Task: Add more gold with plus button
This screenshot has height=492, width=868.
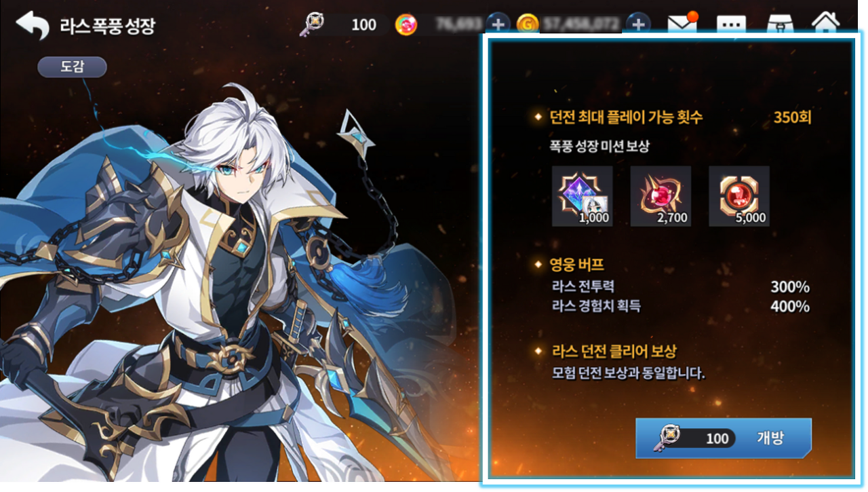Action: (x=638, y=25)
